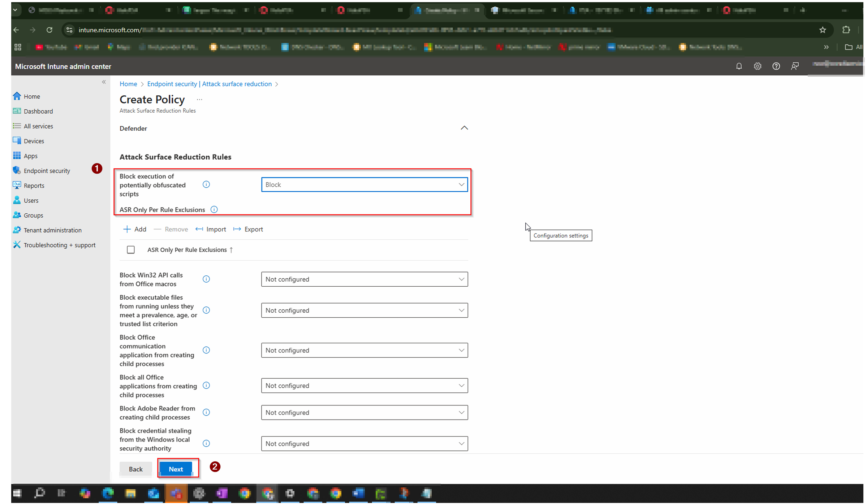Open Block all Office applications dropdown

tap(365, 386)
